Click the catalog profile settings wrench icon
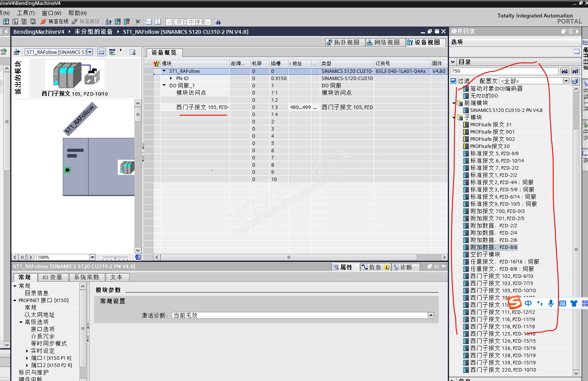Screen dimensions: 588x381 pyautogui.click(x=575, y=81)
